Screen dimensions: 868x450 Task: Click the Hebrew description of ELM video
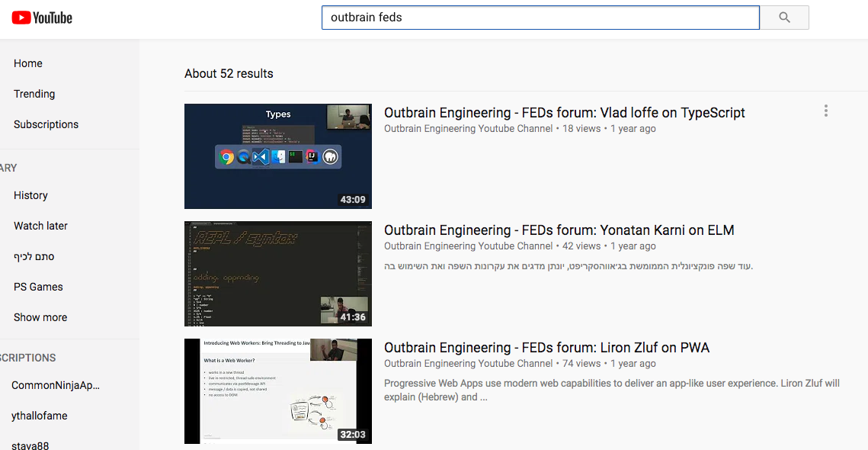569,266
